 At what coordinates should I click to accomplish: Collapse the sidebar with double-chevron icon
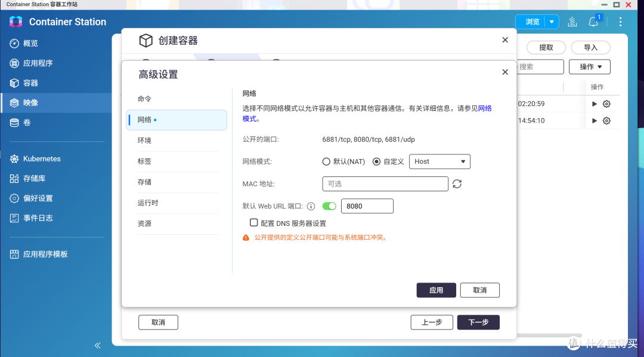click(98, 345)
